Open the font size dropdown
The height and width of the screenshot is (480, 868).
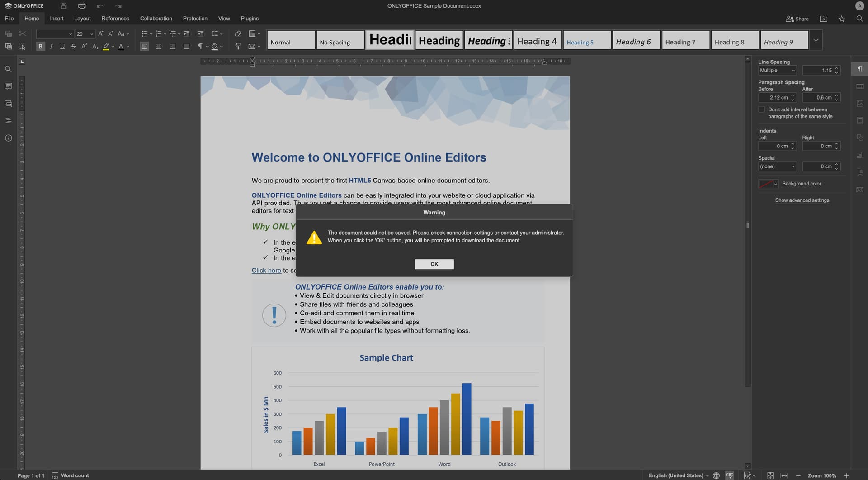point(92,34)
